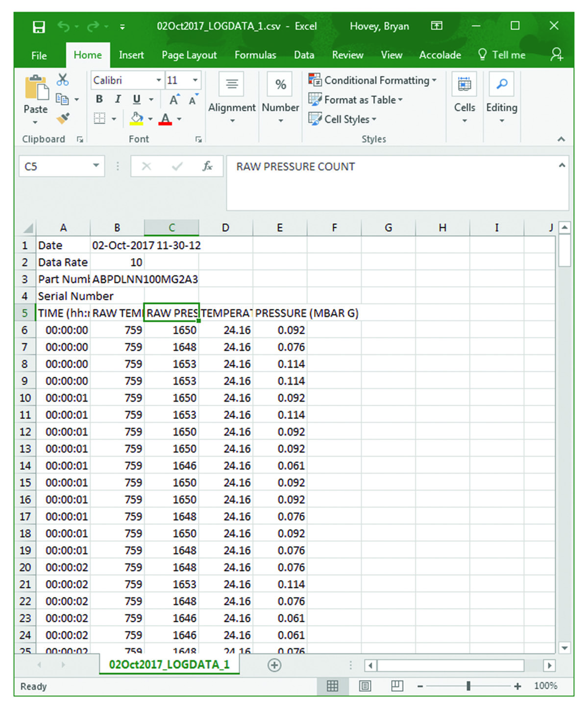
Task: Switch to Page Layout view in status bar
Action: click(365, 686)
